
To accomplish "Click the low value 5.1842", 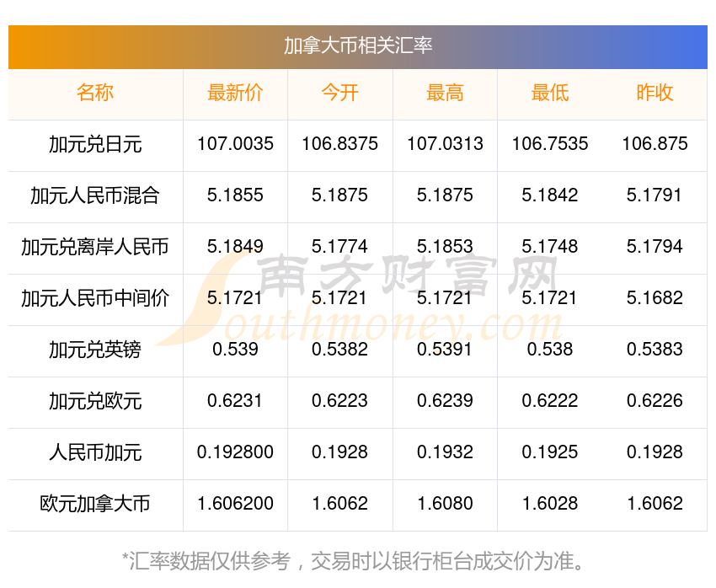I will [x=550, y=195].
